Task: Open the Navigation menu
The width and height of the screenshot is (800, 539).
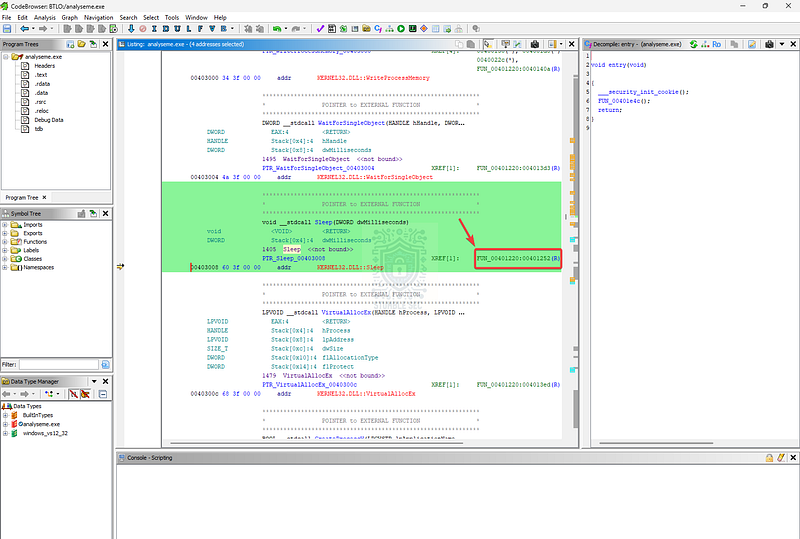Action: coord(98,17)
